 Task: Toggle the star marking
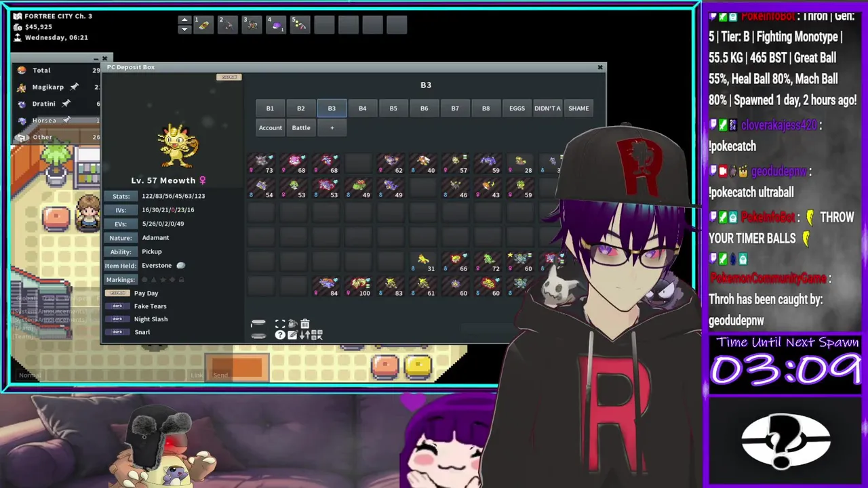click(163, 280)
